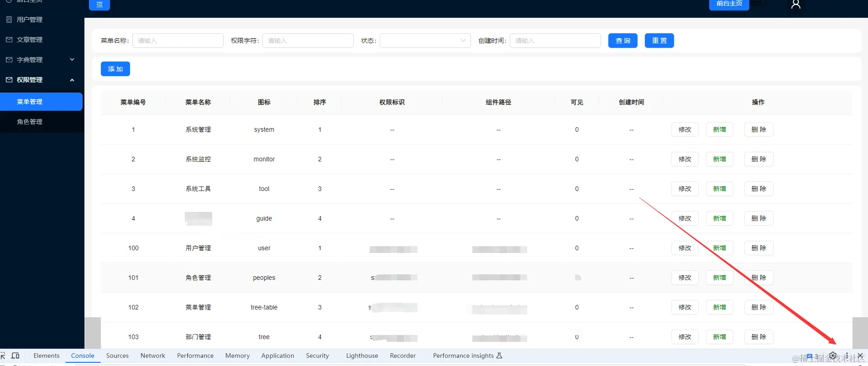The image size is (868, 366).
Task: Click 修改 for 菜单管理 table row
Action: click(x=685, y=307)
